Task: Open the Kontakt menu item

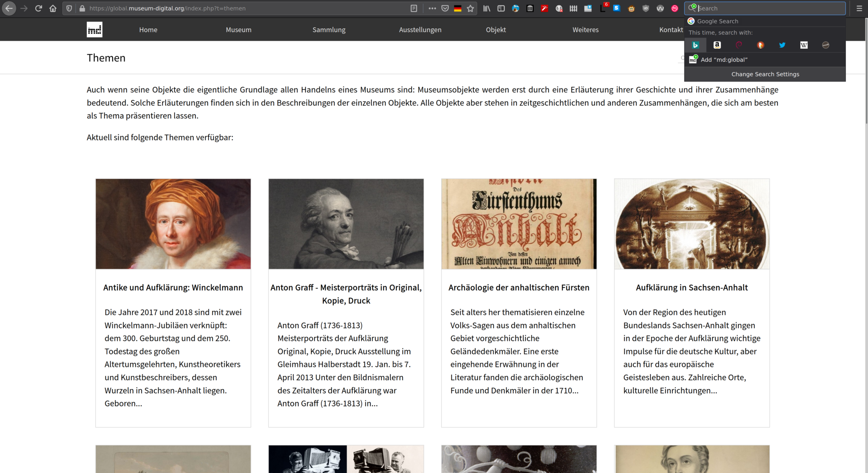Action: (x=671, y=30)
